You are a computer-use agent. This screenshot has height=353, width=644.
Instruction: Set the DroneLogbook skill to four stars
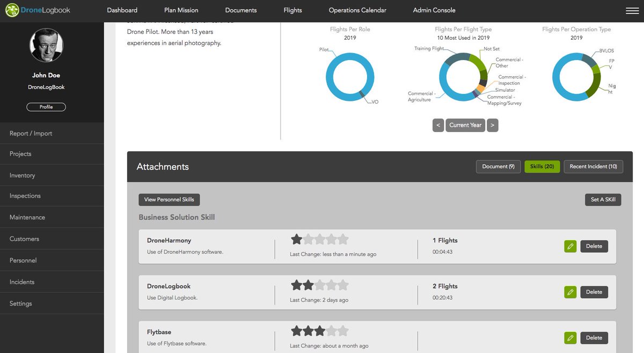pos(332,285)
